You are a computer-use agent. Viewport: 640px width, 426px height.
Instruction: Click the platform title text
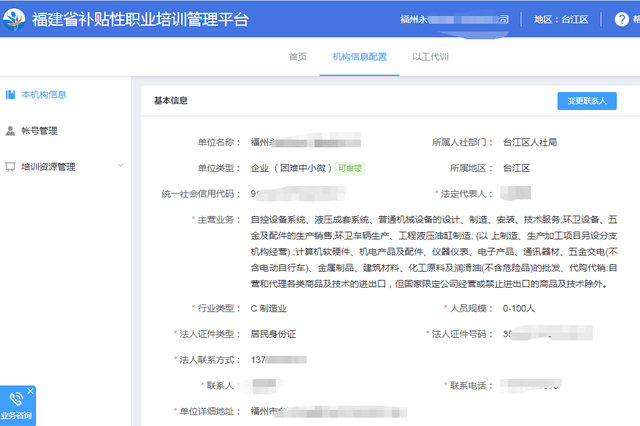click(140, 19)
